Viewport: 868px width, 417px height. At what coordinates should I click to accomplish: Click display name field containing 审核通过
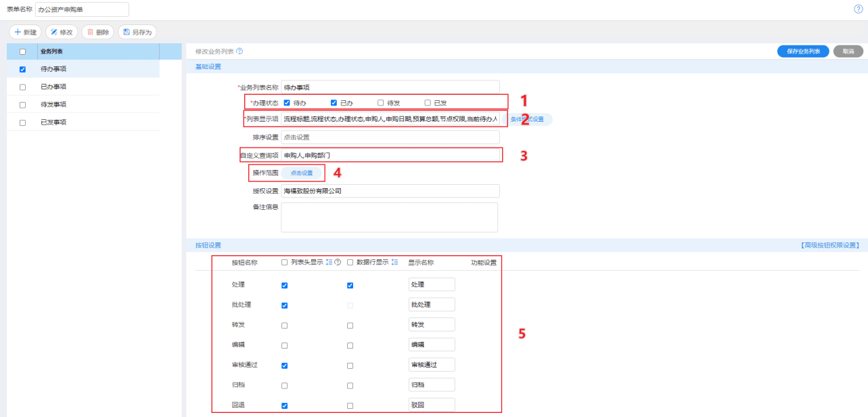[432, 365]
